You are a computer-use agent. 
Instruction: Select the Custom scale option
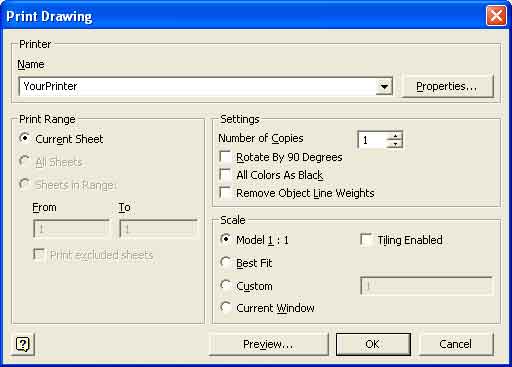(226, 285)
